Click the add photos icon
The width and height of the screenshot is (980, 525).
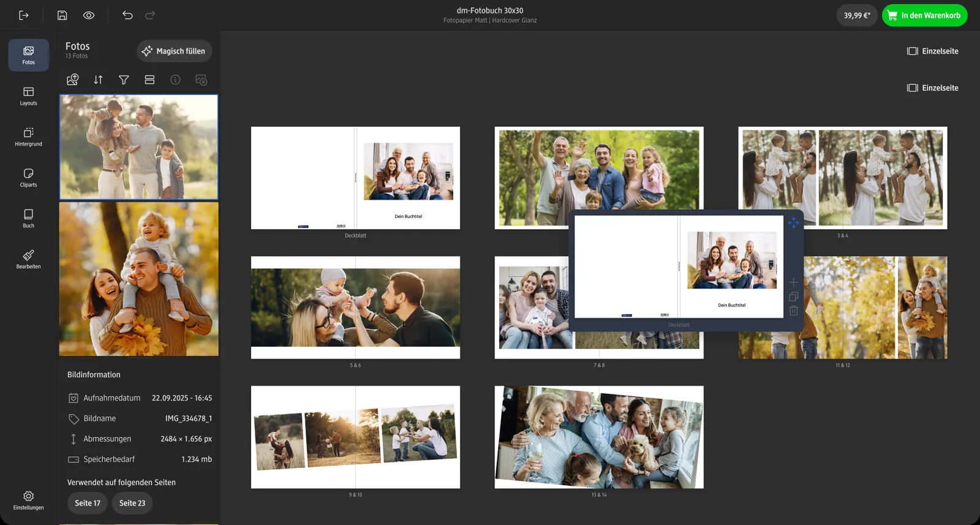pos(72,80)
